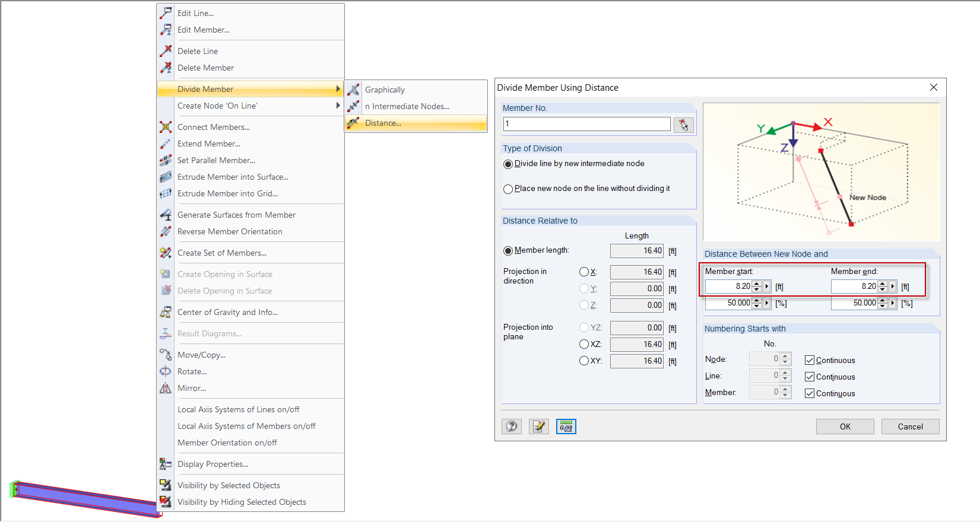Open the dialog help button

[512, 426]
